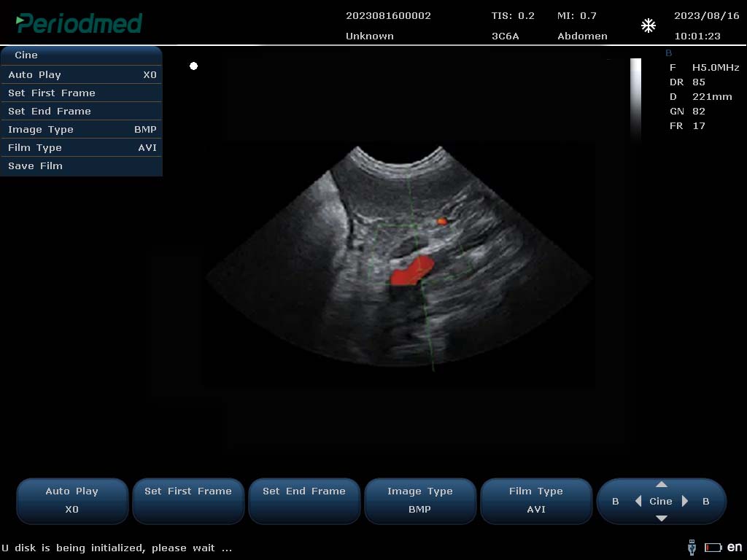Click the patient ID 2023081600002

coord(388,16)
